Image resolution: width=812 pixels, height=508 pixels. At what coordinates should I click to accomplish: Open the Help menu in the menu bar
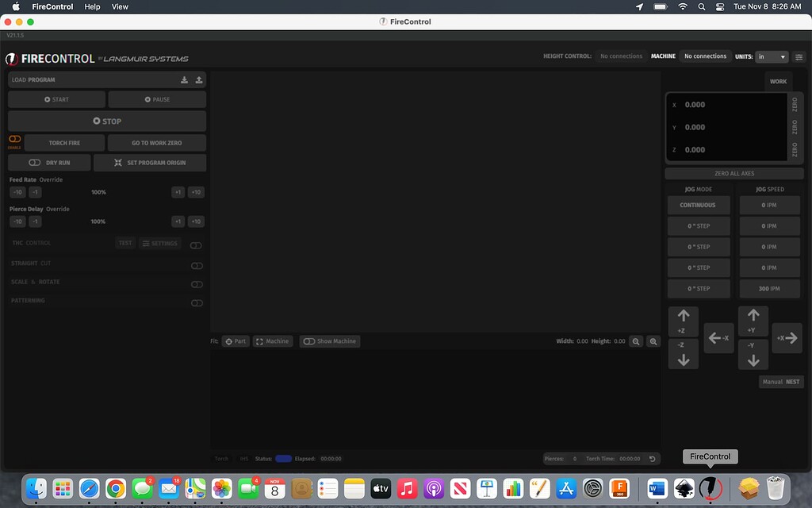tap(92, 6)
